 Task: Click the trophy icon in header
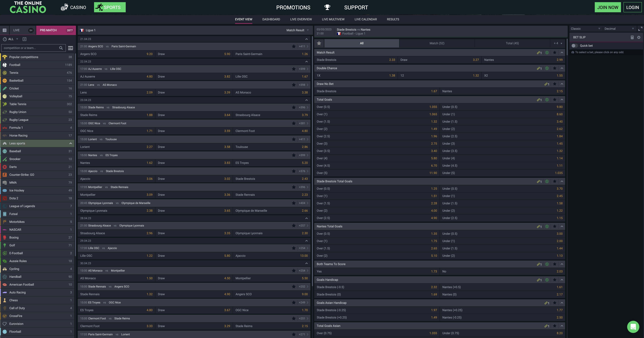327,7
